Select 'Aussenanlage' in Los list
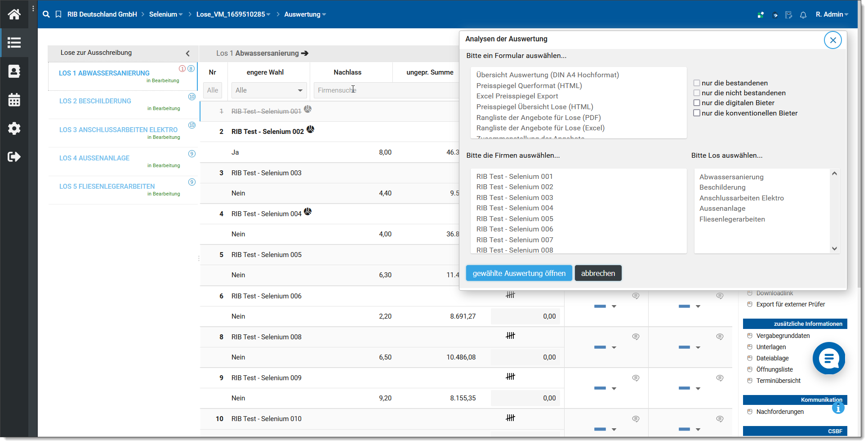868x444 pixels. [722, 209]
